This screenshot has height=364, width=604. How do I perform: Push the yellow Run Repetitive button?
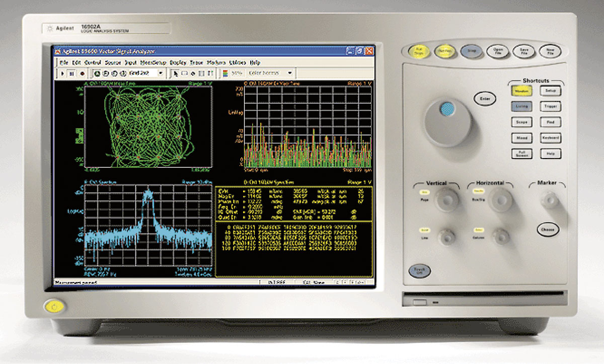[x=445, y=51]
